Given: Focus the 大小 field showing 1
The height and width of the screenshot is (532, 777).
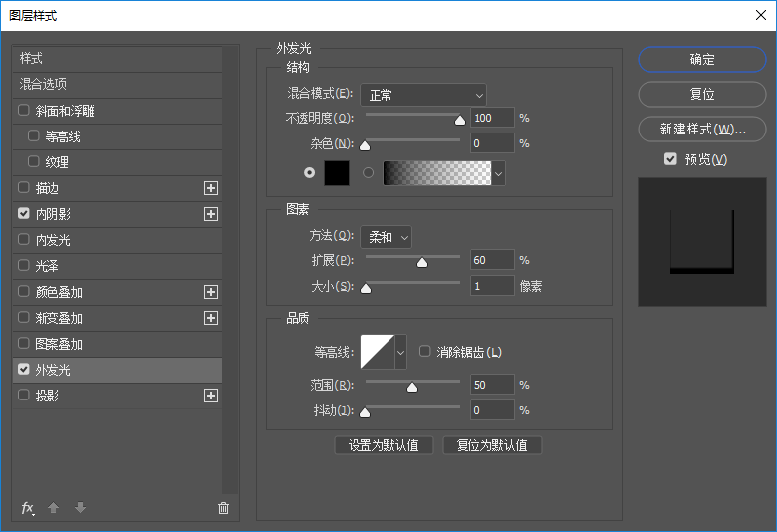Looking at the screenshot, I should tap(492, 286).
